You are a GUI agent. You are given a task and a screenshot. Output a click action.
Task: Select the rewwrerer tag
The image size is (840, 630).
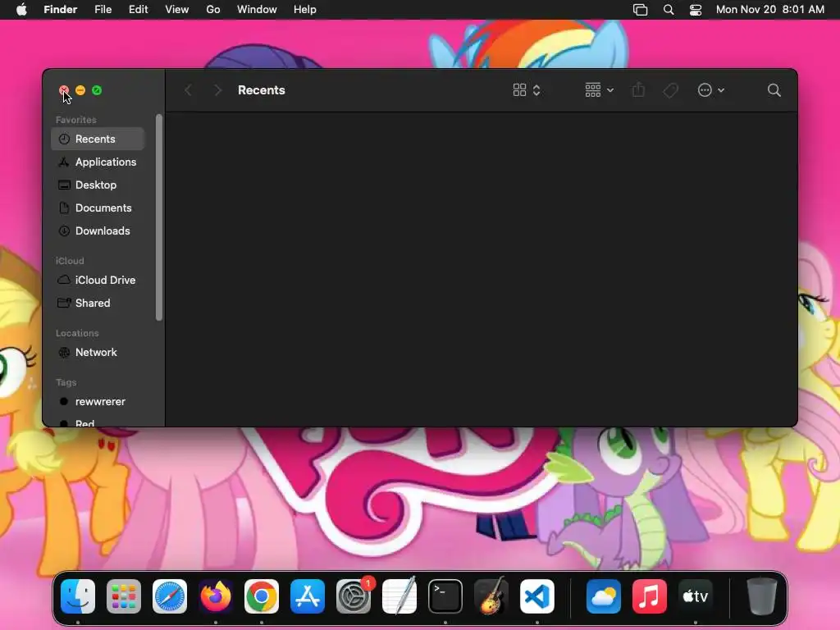(x=98, y=402)
